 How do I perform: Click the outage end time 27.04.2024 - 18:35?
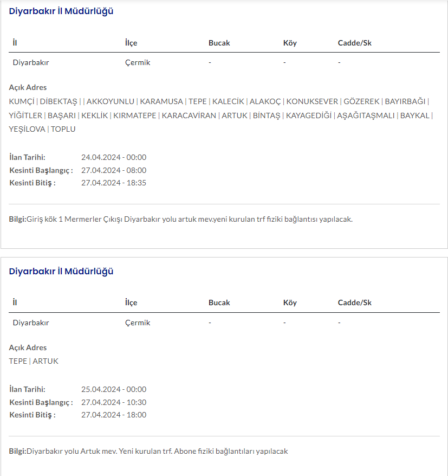tap(114, 183)
